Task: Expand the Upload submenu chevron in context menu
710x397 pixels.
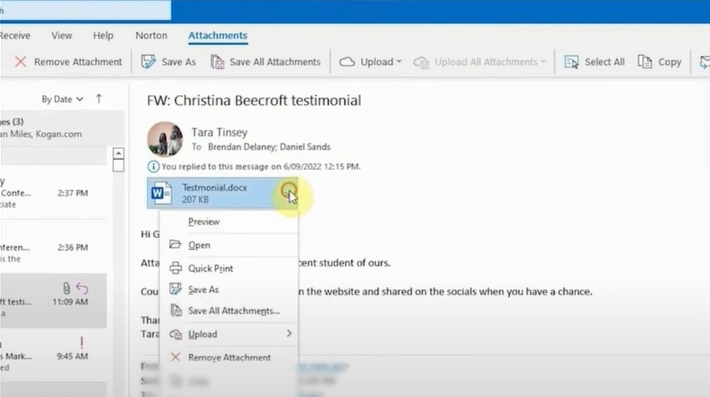Action: tap(289, 334)
